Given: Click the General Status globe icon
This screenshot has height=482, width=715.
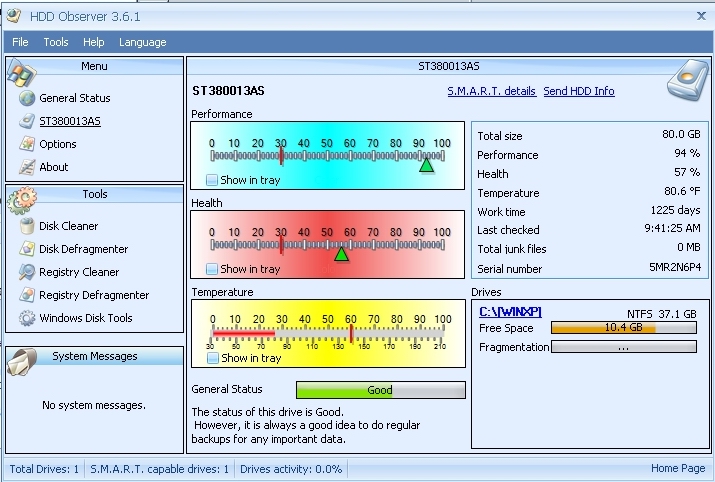Looking at the screenshot, I should tap(27, 98).
